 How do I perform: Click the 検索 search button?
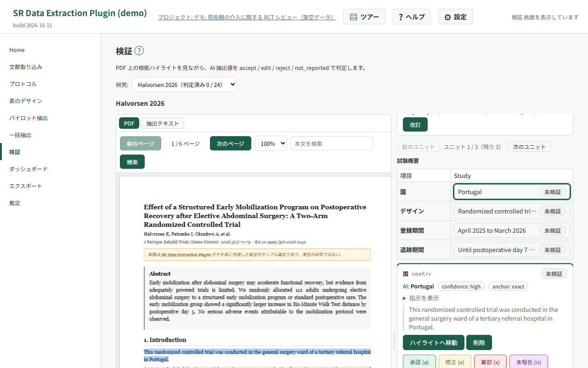pyautogui.click(x=132, y=162)
